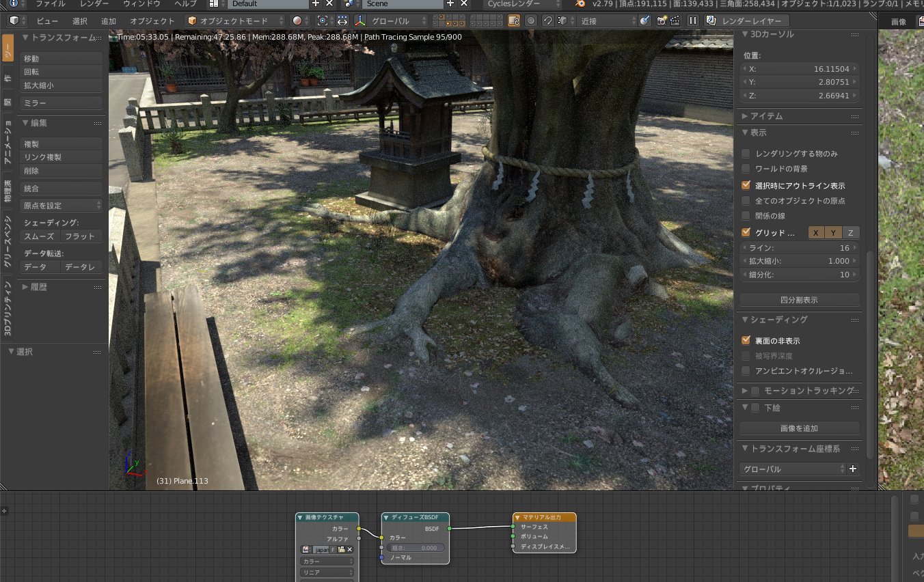This screenshot has width=924, height=582.
Task: Open the 追加 menu in 3D view header
Action: [x=109, y=21]
